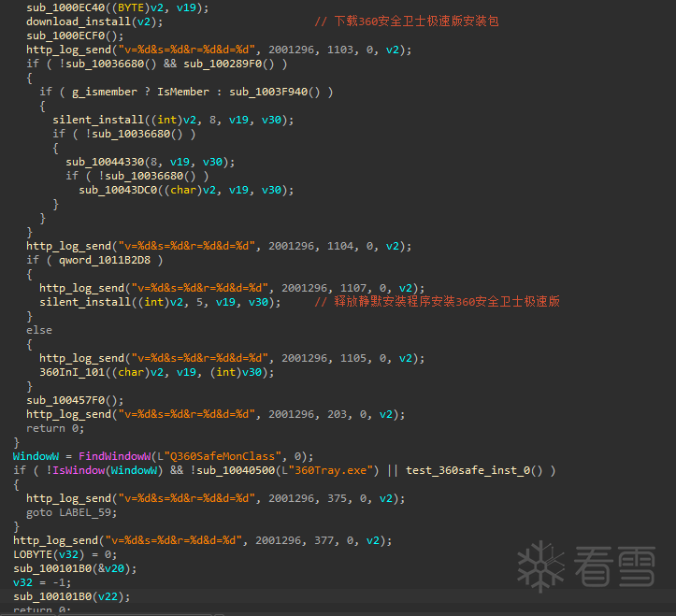This screenshot has width=676, height=616.
Task: Click the sub_1000ECF0 call
Action: coord(75,36)
